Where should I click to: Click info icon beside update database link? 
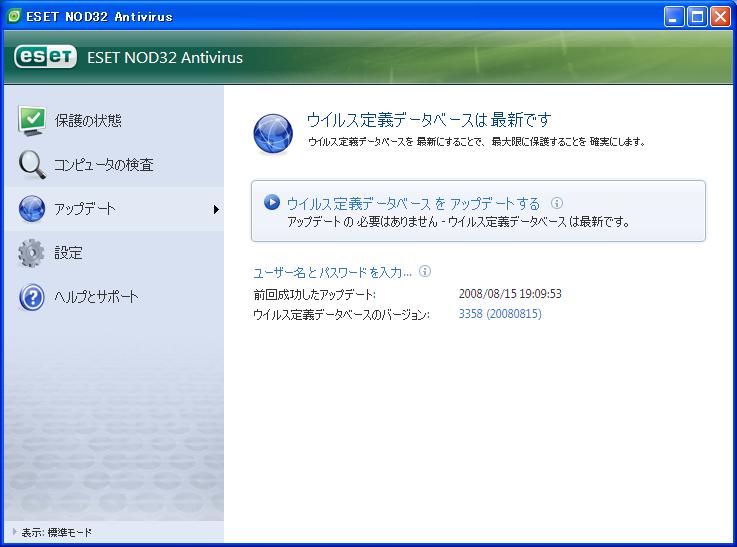(x=557, y=203)
